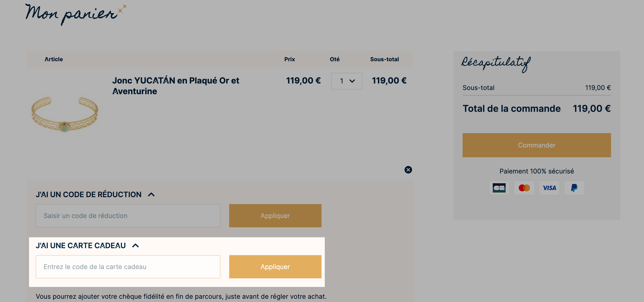Collapse the carte cadeau section chevron
This screenshot has height=302, width=644.
pyautogui.click(x=135, y=245)
